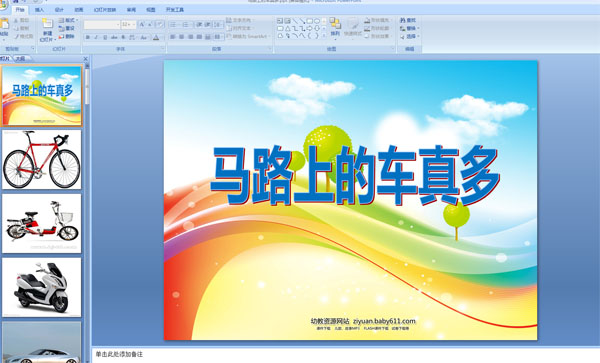Screen dimensions: 600x363
Task: Open the font name combo box
Action: click(x=102, y=25)
